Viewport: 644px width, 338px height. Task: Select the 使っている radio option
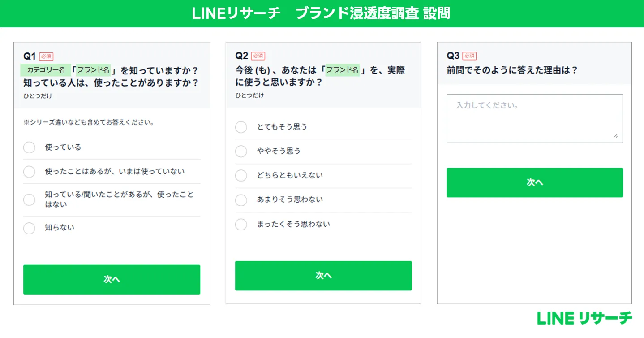click(29, 147)
